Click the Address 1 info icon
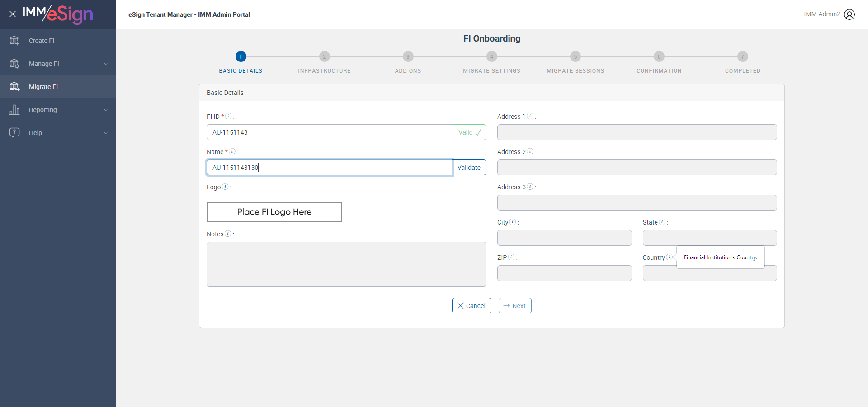 pyautogui.click(x=530, y=116)
